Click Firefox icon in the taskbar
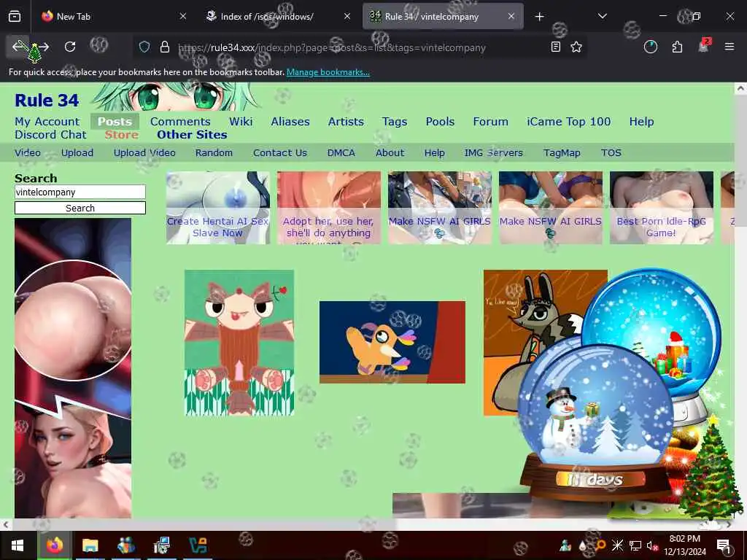 (55, 545)
